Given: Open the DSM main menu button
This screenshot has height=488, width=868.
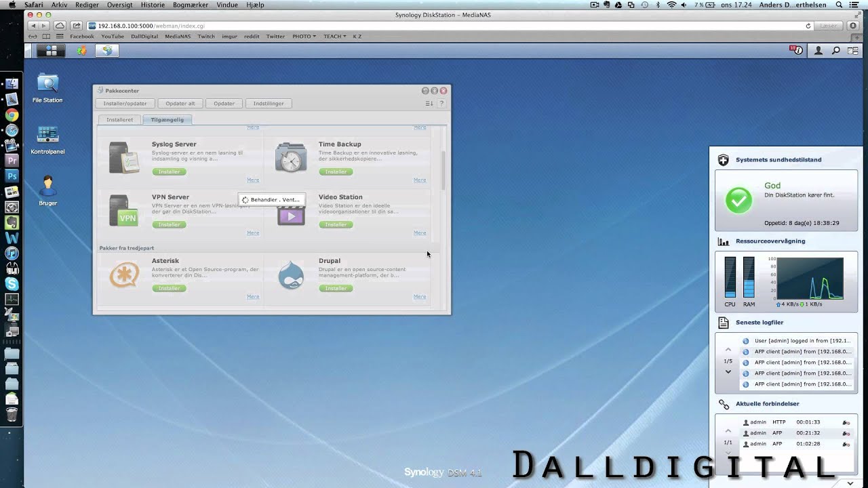Looking at the screenshot, I should pyautogui.click(x=51, y=50).
